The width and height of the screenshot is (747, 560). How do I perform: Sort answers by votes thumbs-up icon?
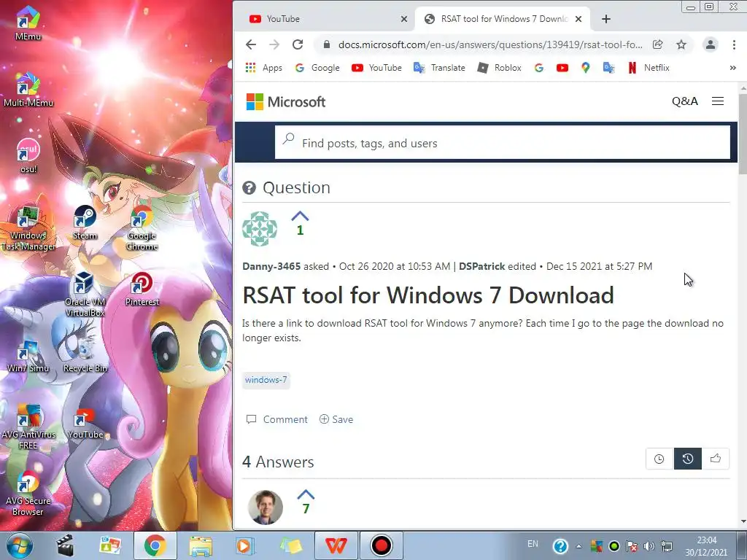[x=716, y=459]
